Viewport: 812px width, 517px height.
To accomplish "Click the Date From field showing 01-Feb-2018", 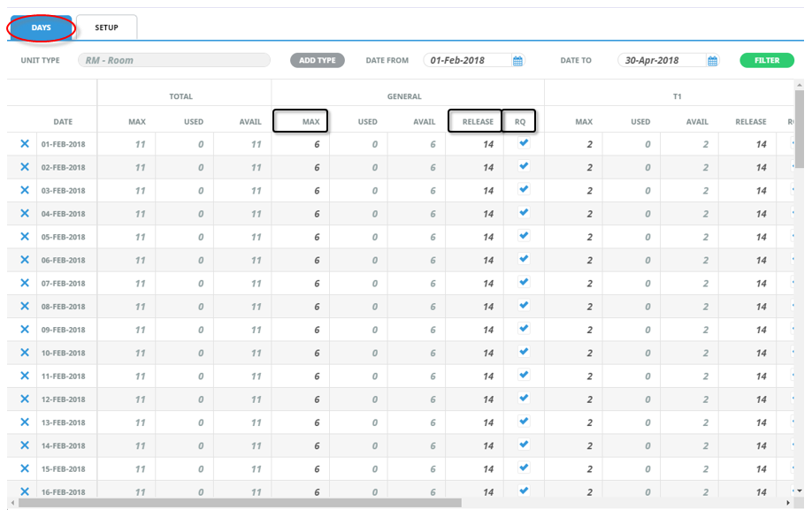I will (x=467, y=61).
